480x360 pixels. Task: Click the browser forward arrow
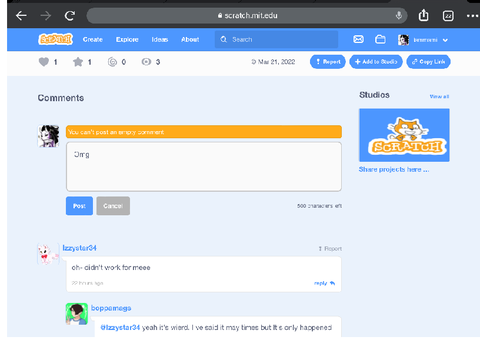click(x=46, y=16)
